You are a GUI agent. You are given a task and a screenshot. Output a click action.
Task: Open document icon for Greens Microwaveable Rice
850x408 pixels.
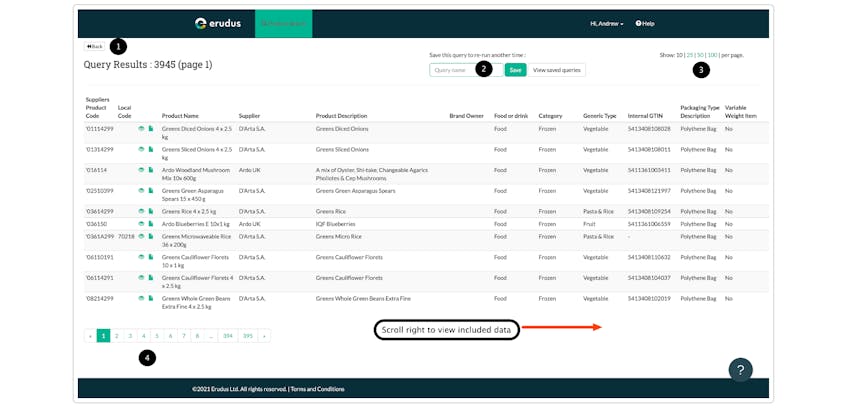(x=151, y=236)
